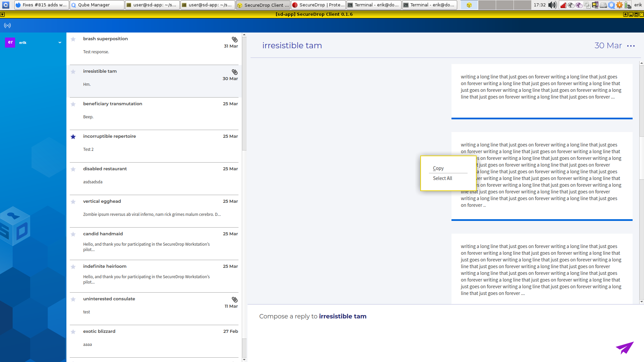Expand the erik user dropdown arrow
Screen dimensions: 644x362
[x=60, y=43]
